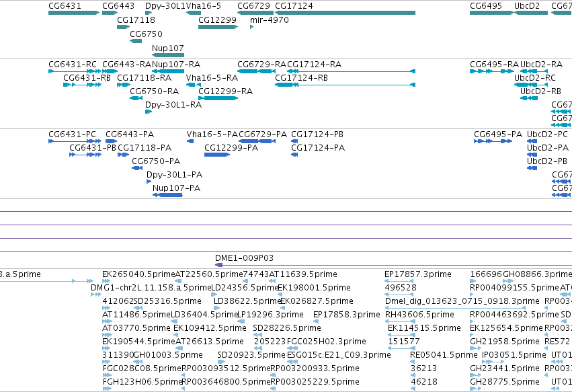Select Dmel_dig_013623_0715_0918.3prime feature
The height and width of the screenshot is (392, 572).
(455, 308)
